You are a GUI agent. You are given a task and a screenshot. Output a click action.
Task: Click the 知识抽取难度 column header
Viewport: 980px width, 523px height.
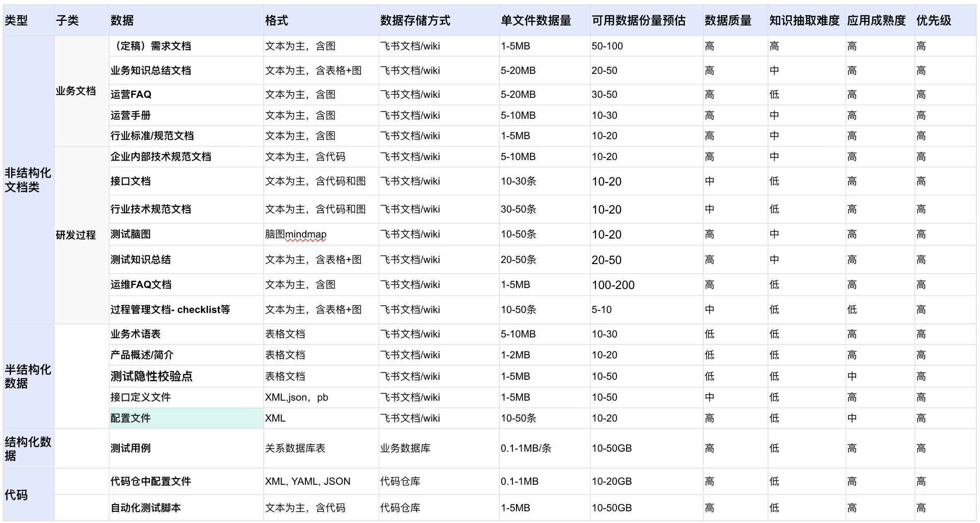[x=804, y=20]
